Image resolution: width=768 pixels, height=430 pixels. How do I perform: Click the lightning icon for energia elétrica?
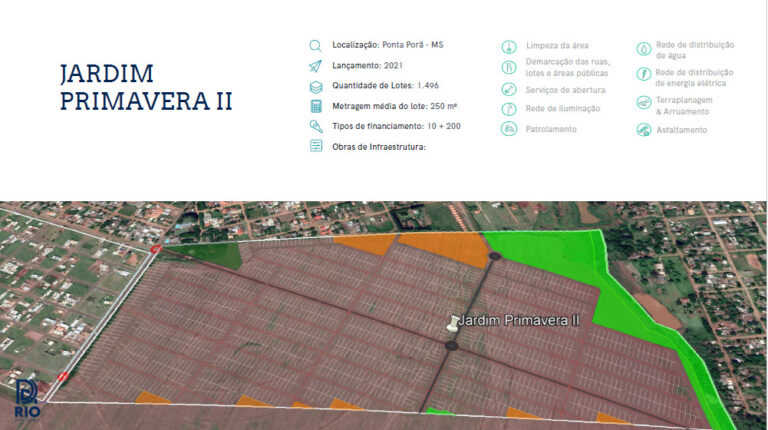[x=642, y=77]
